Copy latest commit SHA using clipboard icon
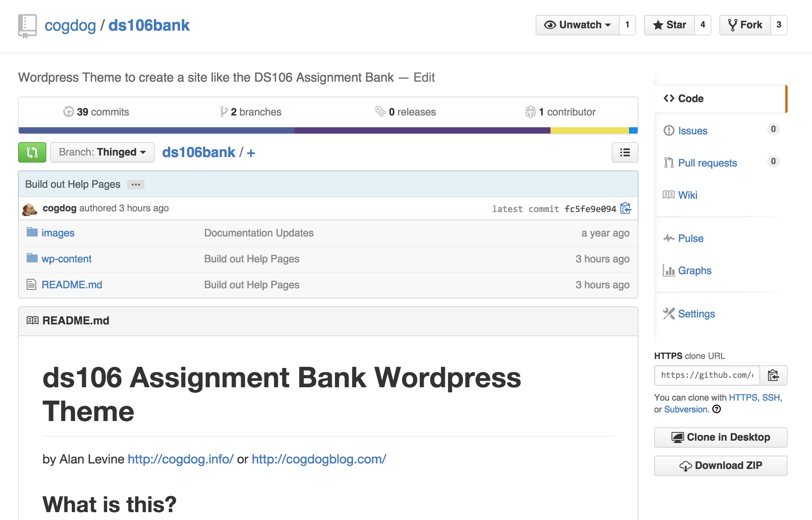This screenshot has height=520, width=812. (625, 209)
